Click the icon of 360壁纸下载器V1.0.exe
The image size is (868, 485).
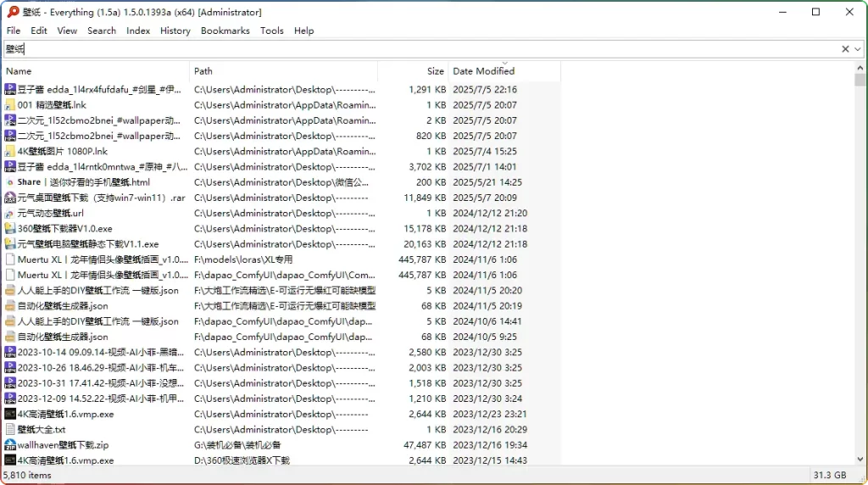9,228
